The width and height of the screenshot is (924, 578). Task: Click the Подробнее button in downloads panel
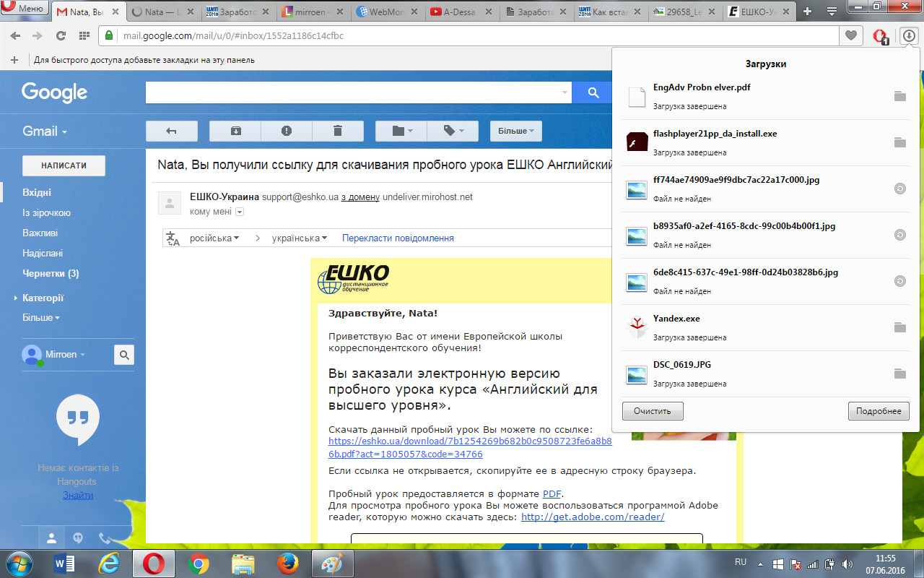879,411
